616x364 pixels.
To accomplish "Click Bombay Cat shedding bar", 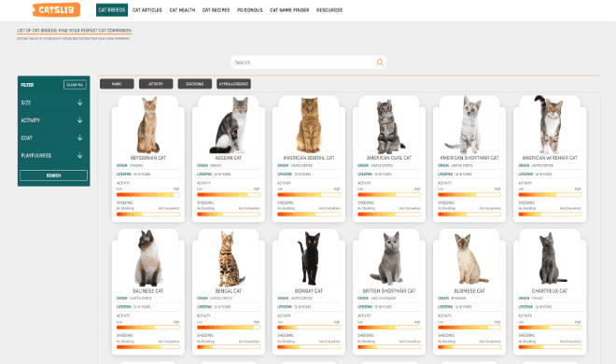I will (x=309, y=347).
